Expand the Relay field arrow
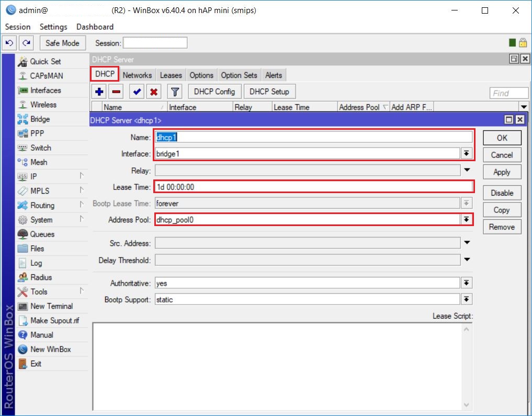532x416 pixels. pos(467,170)
